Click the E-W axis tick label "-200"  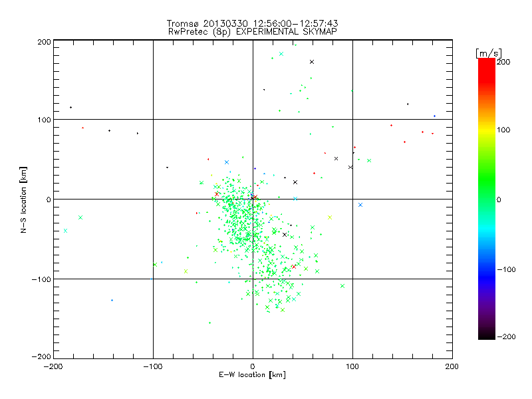click(53, 366)
